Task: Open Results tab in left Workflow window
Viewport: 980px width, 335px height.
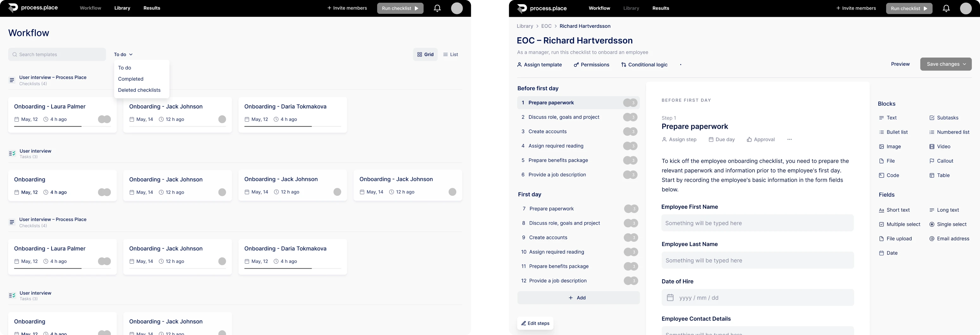Action: tap(151, 8)
